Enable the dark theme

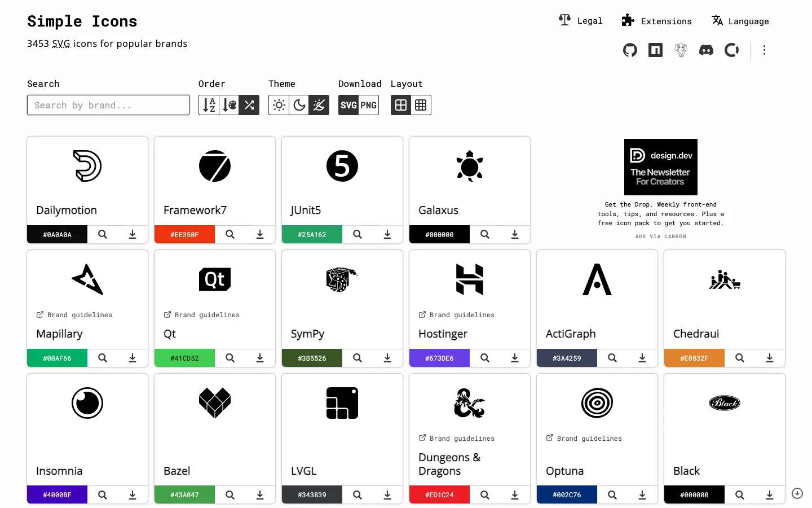(299, 105)
